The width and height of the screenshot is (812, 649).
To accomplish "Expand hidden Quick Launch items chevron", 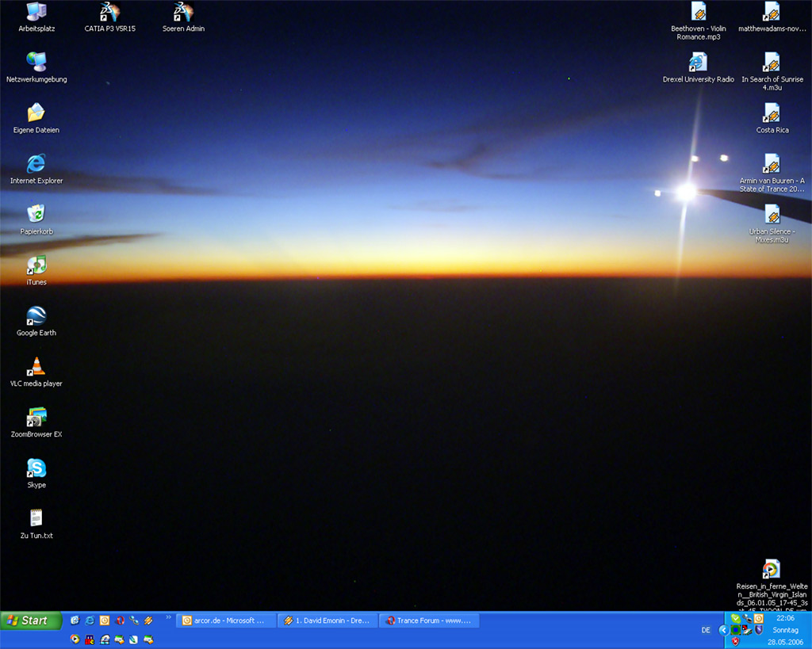I will (x=168, y=617).
